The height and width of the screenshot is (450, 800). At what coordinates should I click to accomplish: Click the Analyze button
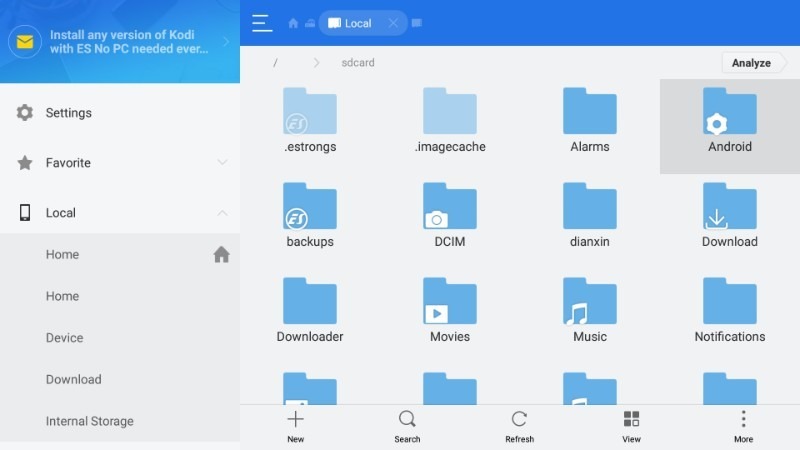754,63
